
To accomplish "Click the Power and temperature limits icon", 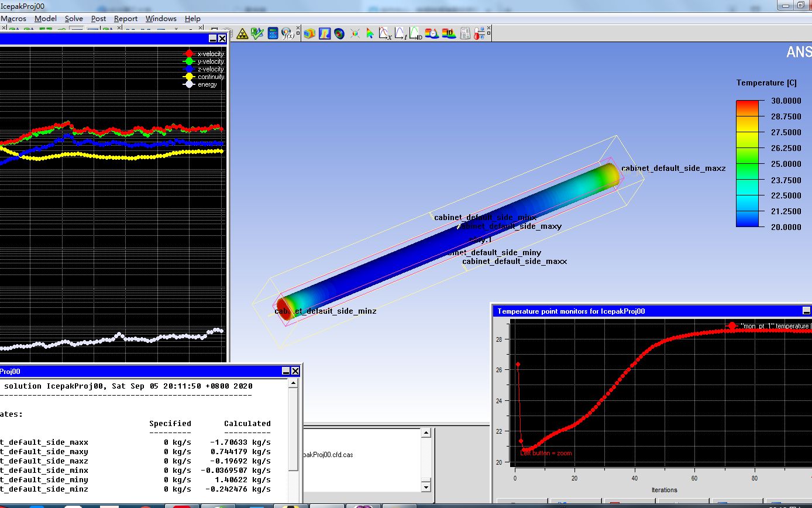I will [x=480, y=33].
